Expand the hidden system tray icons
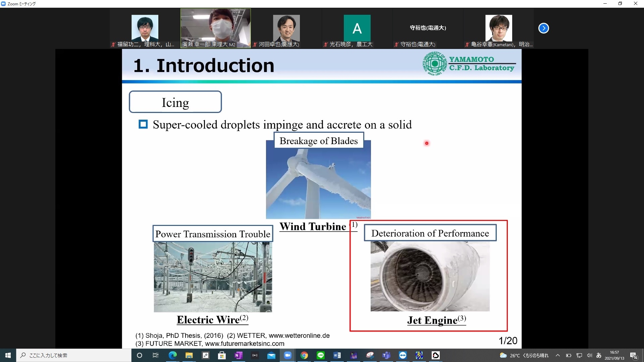 558,355
